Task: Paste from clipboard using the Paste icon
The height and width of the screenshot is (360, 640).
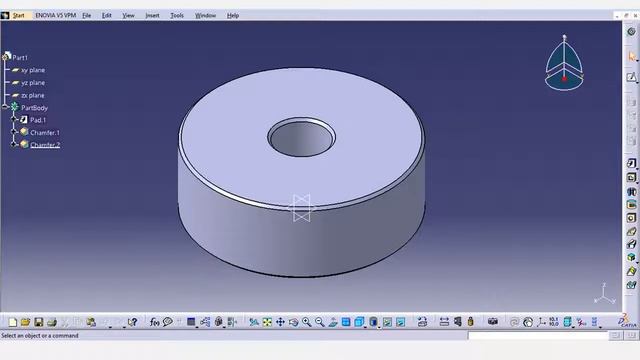Action: click(x=91, y=322)
